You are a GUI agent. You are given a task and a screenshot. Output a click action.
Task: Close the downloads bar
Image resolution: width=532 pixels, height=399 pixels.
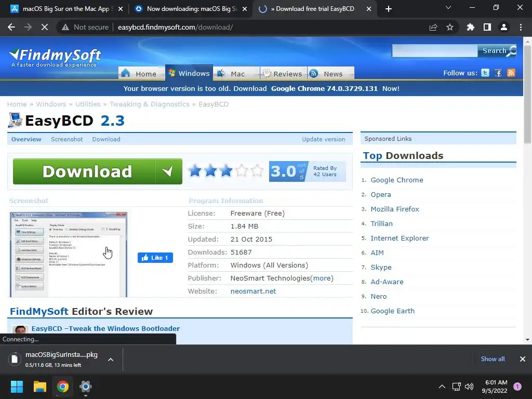point(523,359)
